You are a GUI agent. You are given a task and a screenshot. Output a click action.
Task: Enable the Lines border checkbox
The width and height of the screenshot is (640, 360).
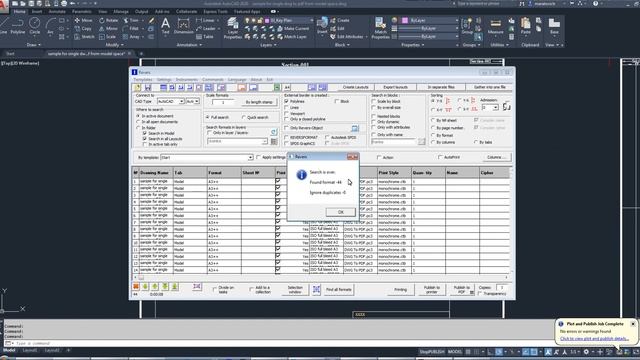[x=287, y=107]
